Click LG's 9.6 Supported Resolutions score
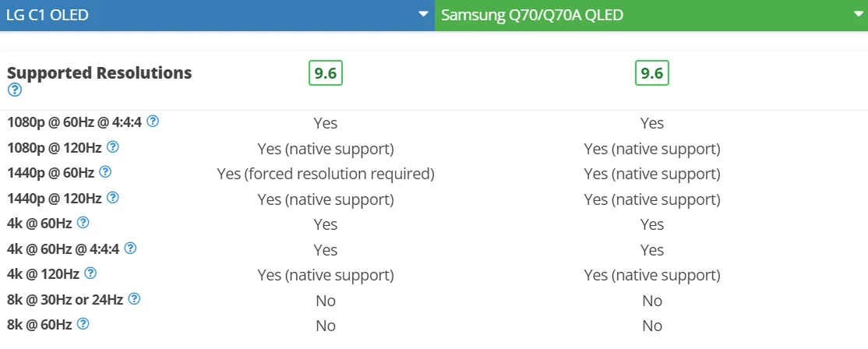Screen dimensions: 868x349 pos(326,73)
